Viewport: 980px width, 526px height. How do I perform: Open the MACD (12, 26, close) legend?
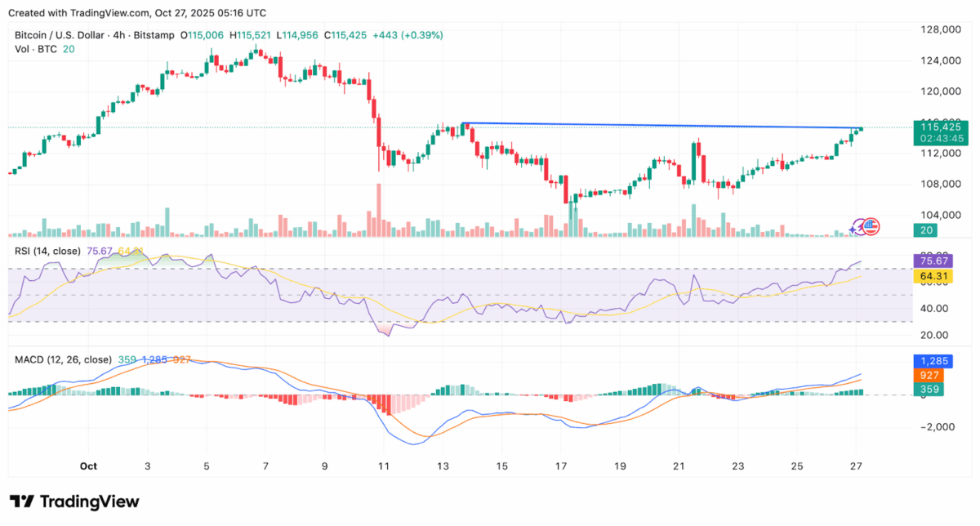click(x=64, y=359)
